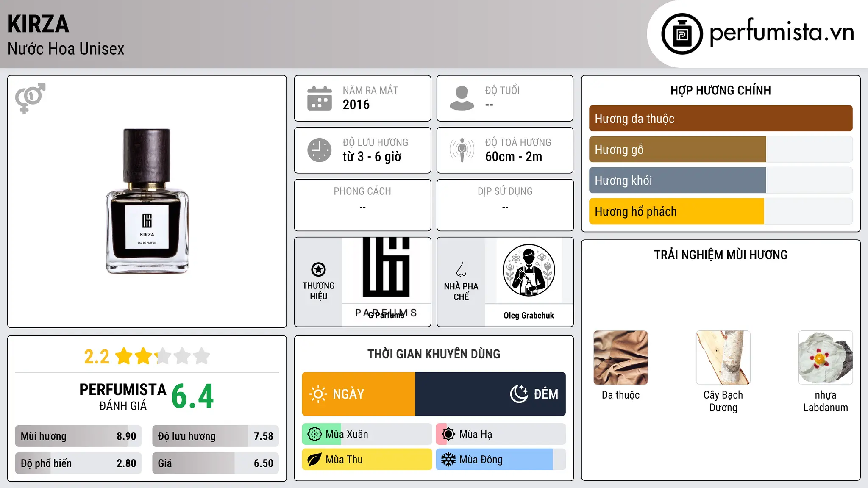Click the Thời gian khuyên dùng heading
Viewport: 868px width, 488px height.
point(434,354)
